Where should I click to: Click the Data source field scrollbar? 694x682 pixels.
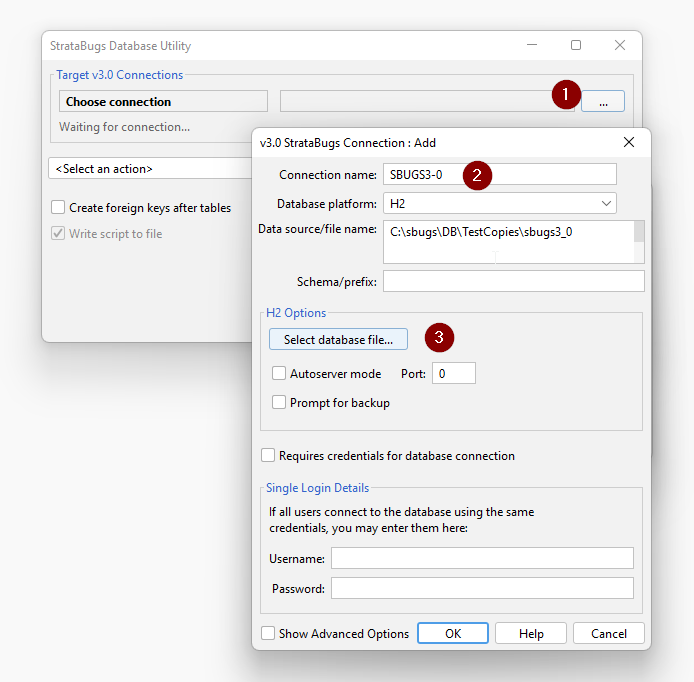[639, 242]
